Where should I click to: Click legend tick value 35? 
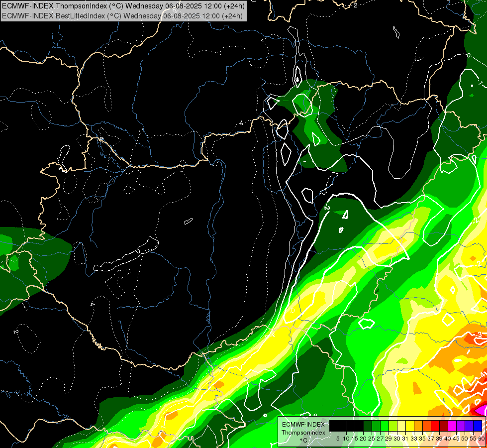tap(423, 439)
